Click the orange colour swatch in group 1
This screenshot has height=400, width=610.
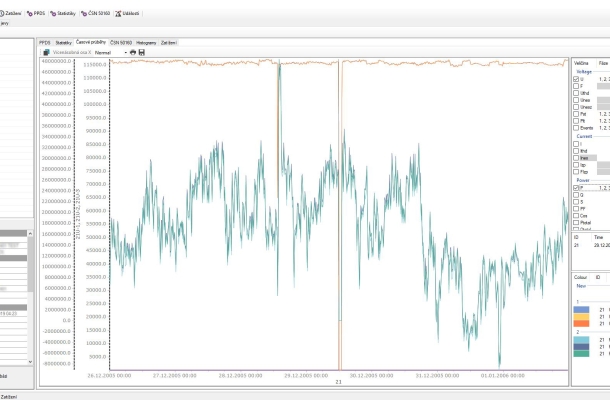click(x=581, y=321)
